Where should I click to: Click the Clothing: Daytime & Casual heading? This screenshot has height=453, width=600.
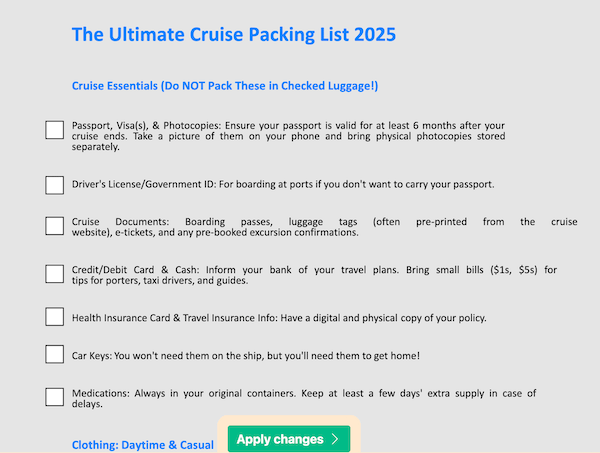tap(143, 444)
